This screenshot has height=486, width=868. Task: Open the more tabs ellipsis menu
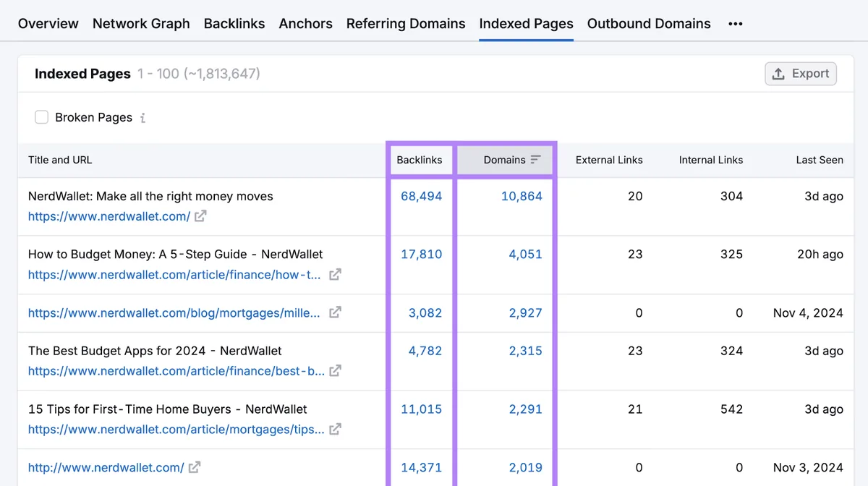click(736, 24)
